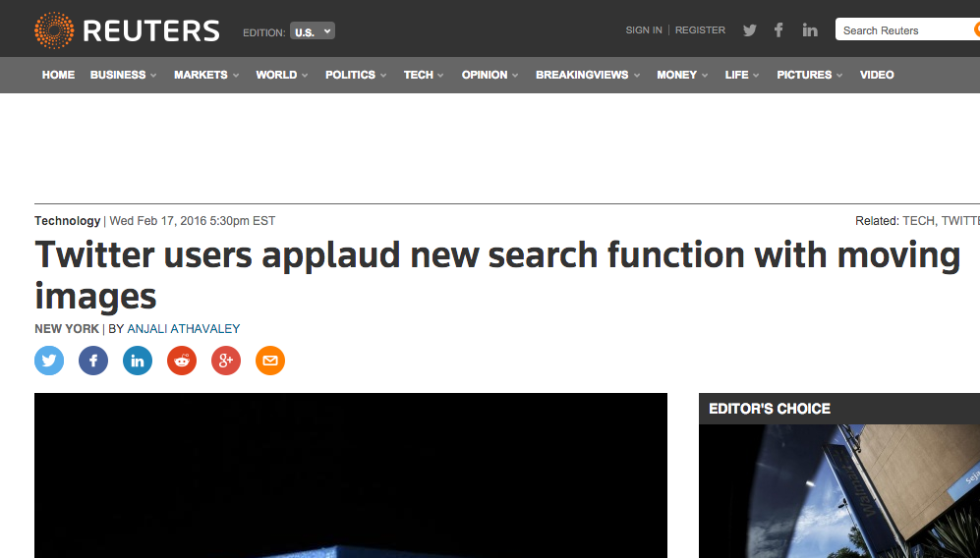Click the NEW YORK dateline text
980x558 pixels.
click(67, 329)
